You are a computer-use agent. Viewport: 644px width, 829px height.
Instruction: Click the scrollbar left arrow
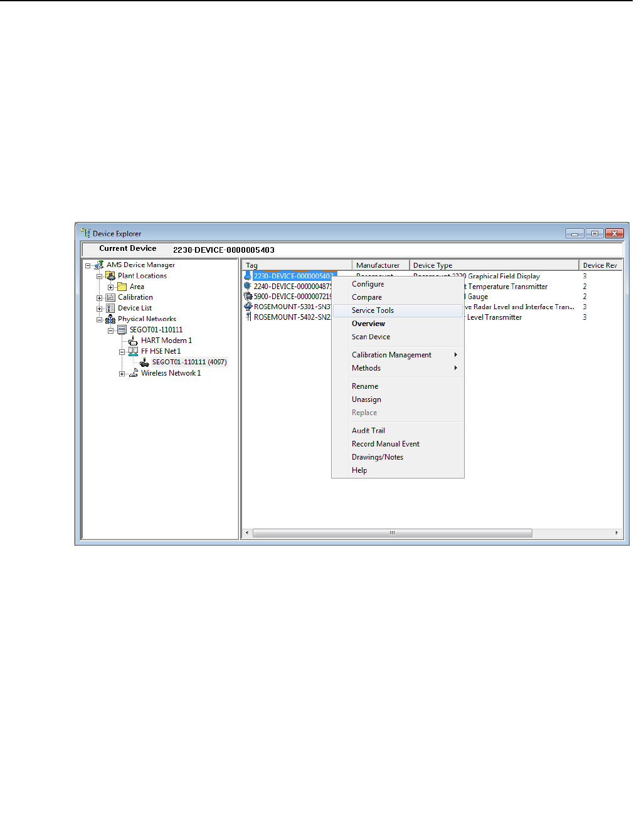247,533
